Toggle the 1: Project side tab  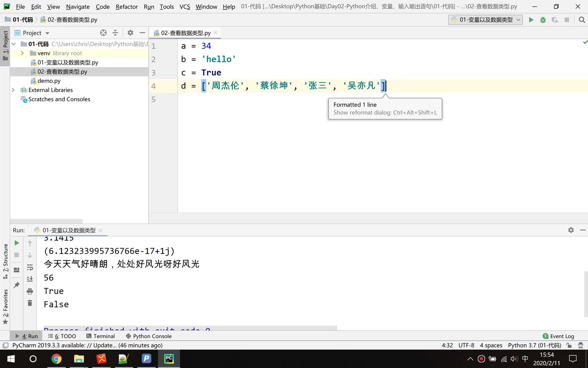[x=5, y=45]
